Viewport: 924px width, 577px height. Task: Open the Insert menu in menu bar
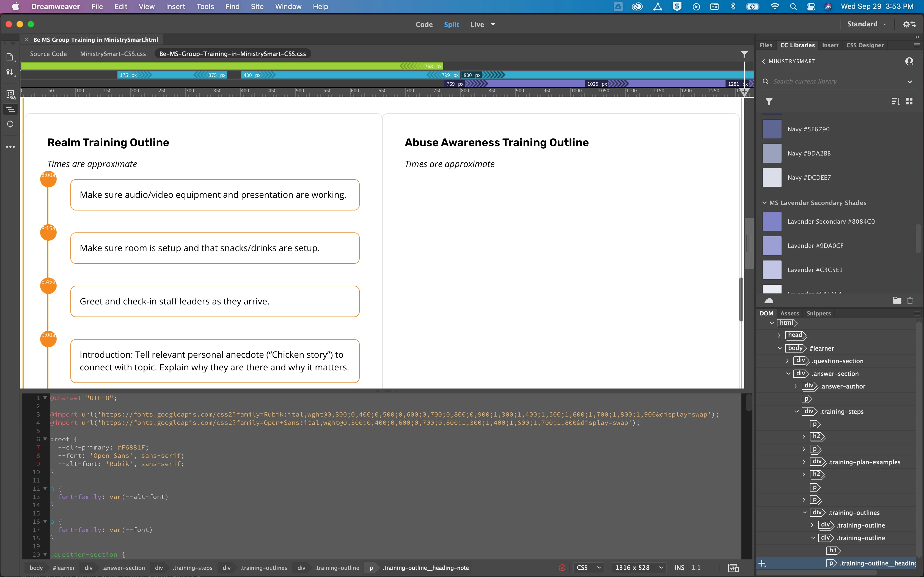(175, 7)
